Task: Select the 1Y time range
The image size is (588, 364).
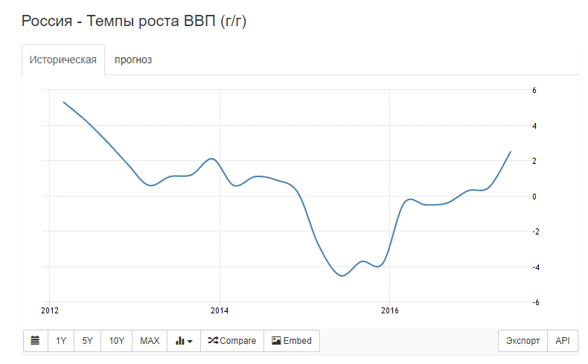Action: (61, 341)
